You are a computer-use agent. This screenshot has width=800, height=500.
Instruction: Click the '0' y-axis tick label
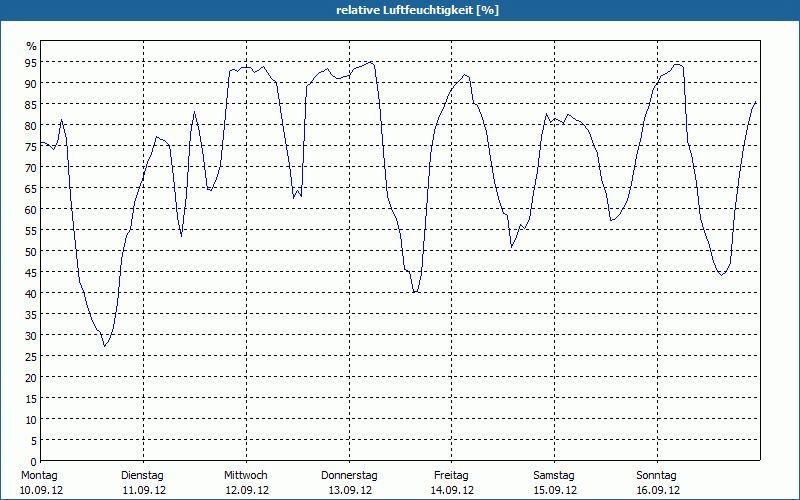(x=33, y=461)
